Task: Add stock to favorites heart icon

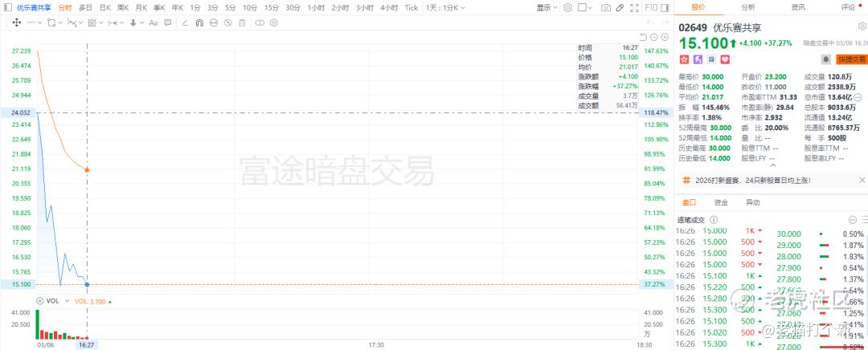Action: point(725,59)
